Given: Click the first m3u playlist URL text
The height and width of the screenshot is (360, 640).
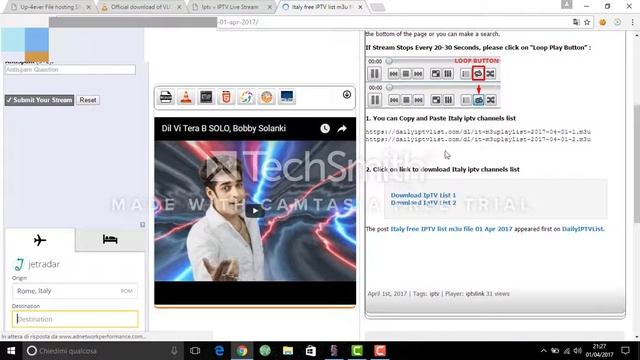Looking at the screenshot, I should (x=478, y=132).
